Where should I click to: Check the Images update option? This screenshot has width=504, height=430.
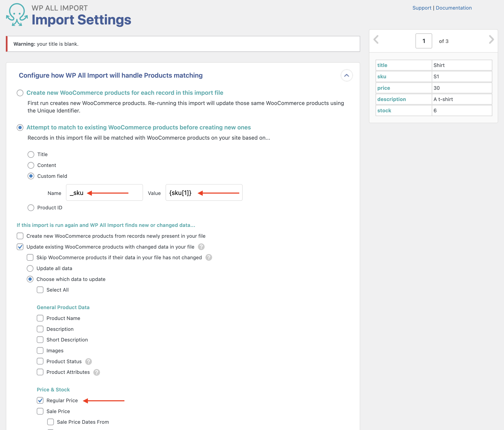(x=40, y=351)
